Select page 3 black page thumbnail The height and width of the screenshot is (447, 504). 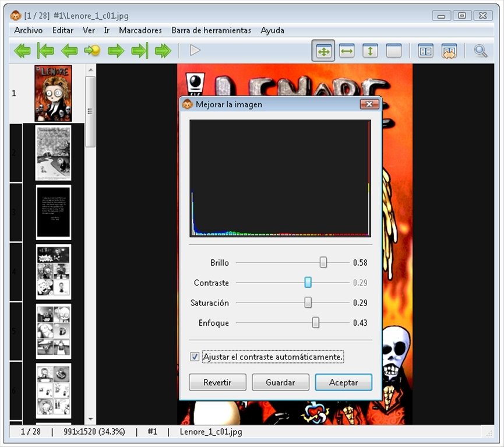pyautogui.click(x=53, y=212)
